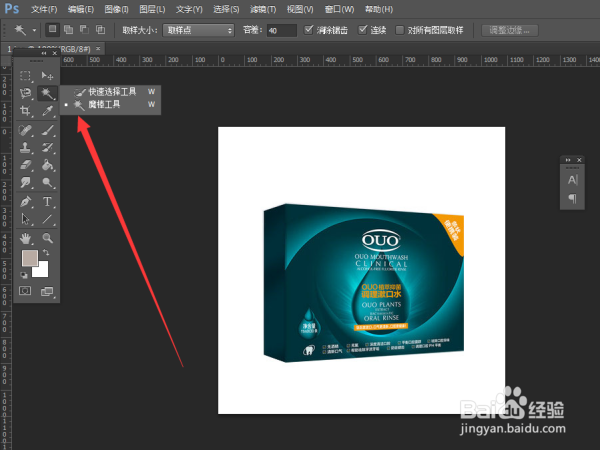Select the Rectangular Marquee tool
Viewport: 600px width, 450px height.
coord(25,76)
